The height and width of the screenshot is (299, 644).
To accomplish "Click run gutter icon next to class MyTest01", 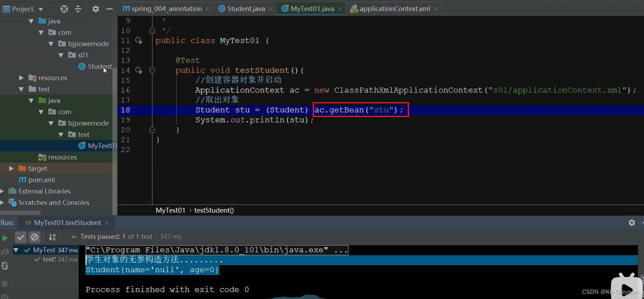I will (x=138, y=40).
